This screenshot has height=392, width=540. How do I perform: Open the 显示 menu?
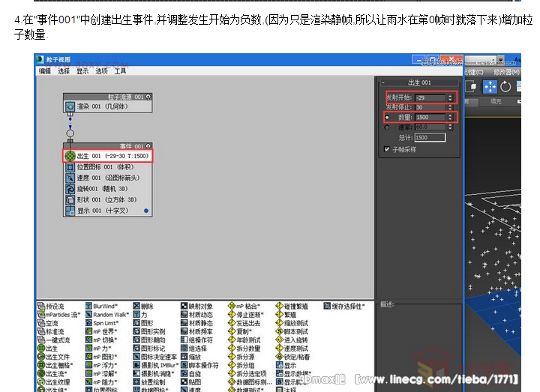click(x=82, y=71)
